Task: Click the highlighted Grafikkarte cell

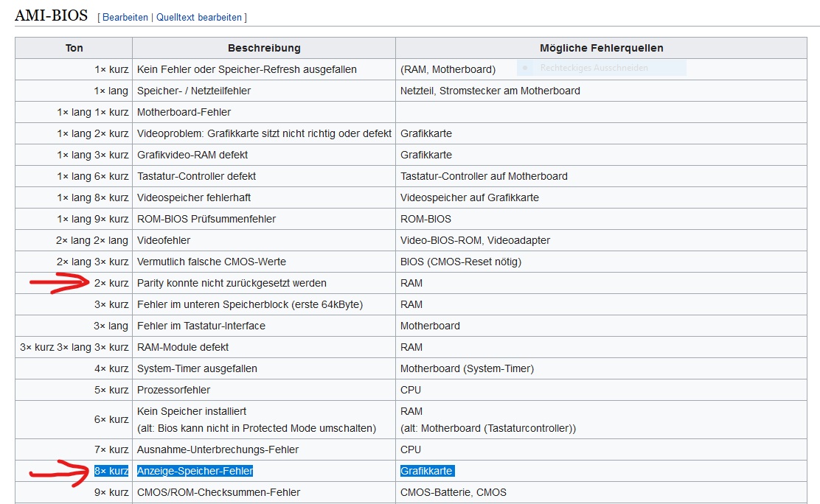Action: pyautogui.click(x=427, y=471)
